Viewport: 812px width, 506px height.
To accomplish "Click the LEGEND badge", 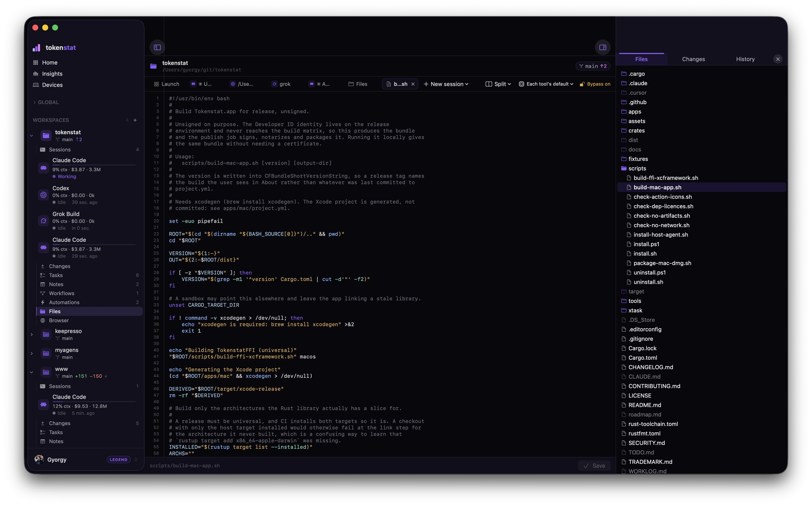I will pyautogui.click(x=119, y=460).
